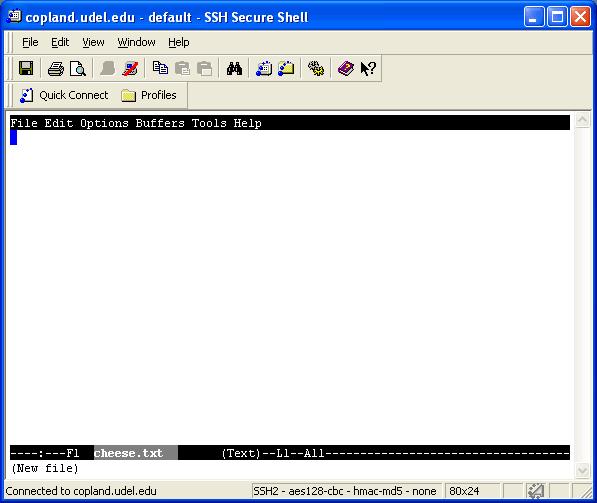597x503 pixels.
Task: Open New File Transfer Window icon
Action: coord(286,69)
